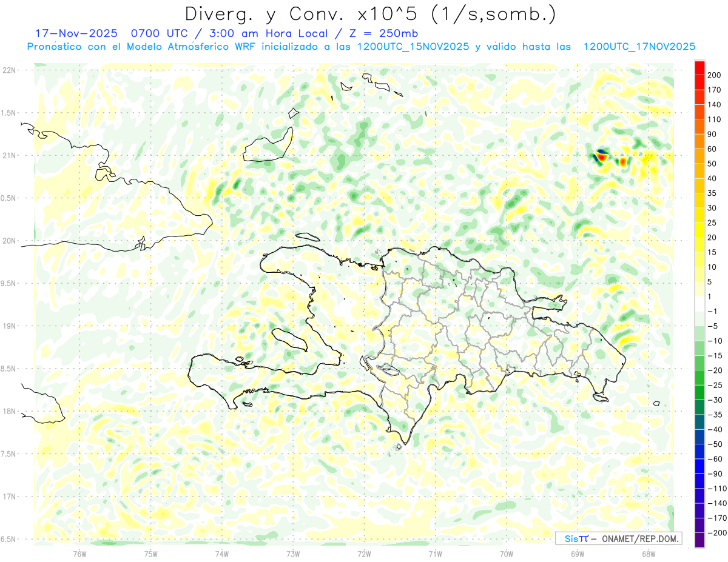The height and width of the screenshot is (562, 728).
Task: Click the colorbar swatch between 20 and 15
Action: 699,245
